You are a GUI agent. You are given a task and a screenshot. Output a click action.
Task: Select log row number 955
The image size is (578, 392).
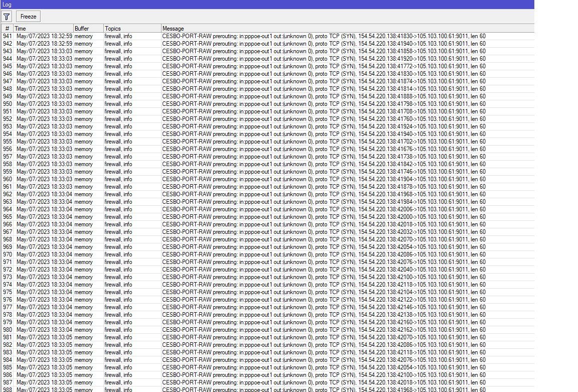click(8, 142)
